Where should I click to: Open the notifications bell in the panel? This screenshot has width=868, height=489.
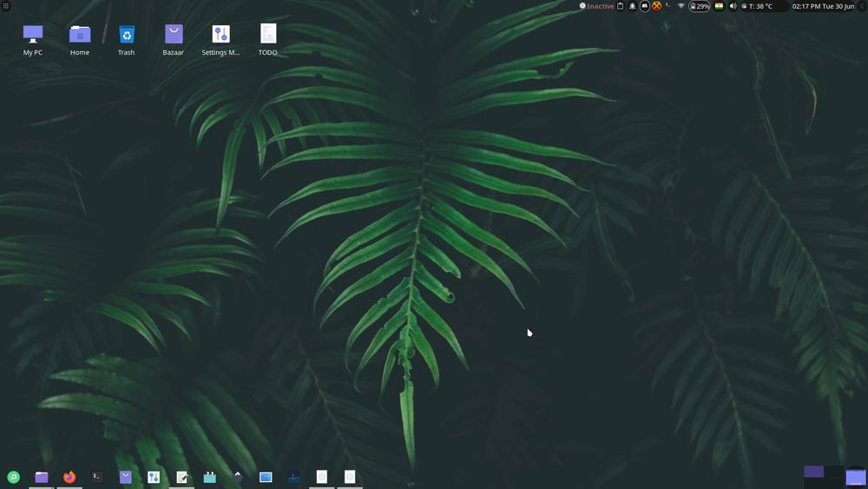click(632, 6)
